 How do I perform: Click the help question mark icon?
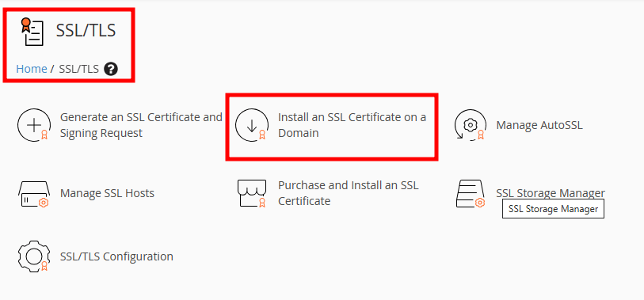click(x=111, y=69)
